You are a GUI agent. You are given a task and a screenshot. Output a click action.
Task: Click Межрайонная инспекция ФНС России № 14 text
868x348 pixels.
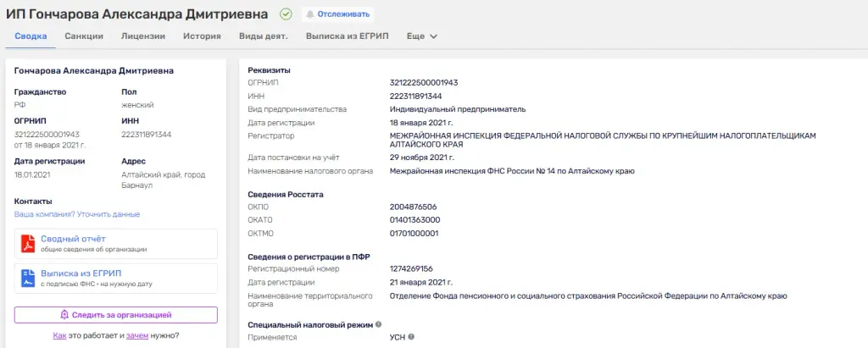point(512,171)
